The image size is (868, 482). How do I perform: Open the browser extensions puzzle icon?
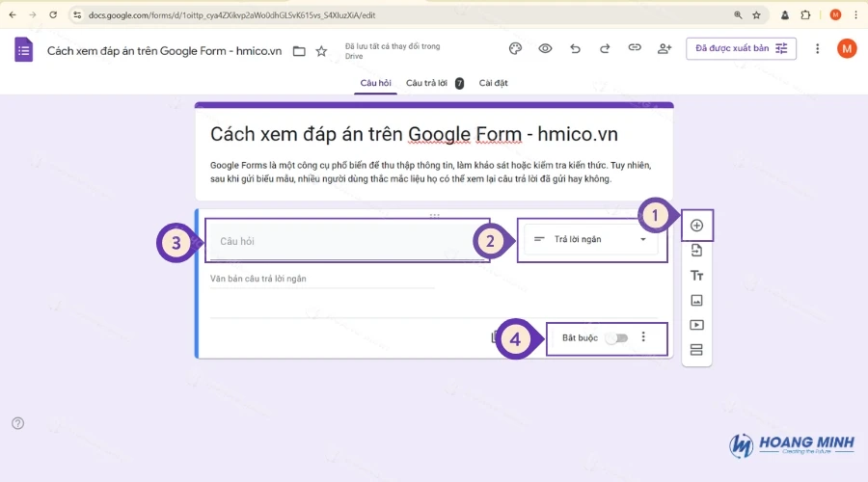click(805, 14)
